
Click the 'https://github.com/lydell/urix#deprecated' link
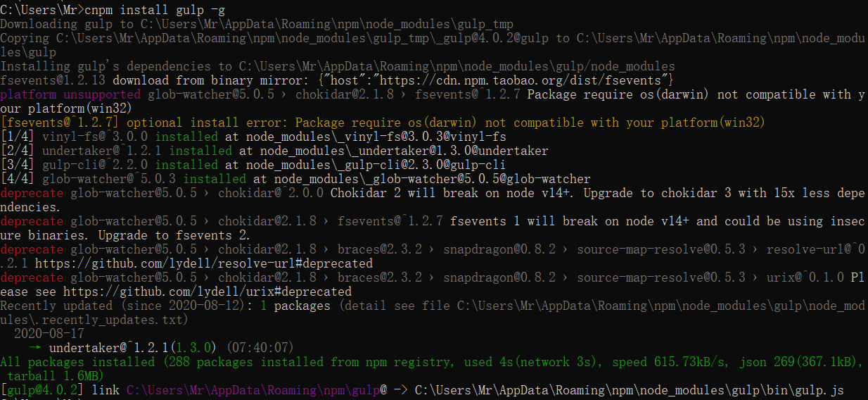208,292
